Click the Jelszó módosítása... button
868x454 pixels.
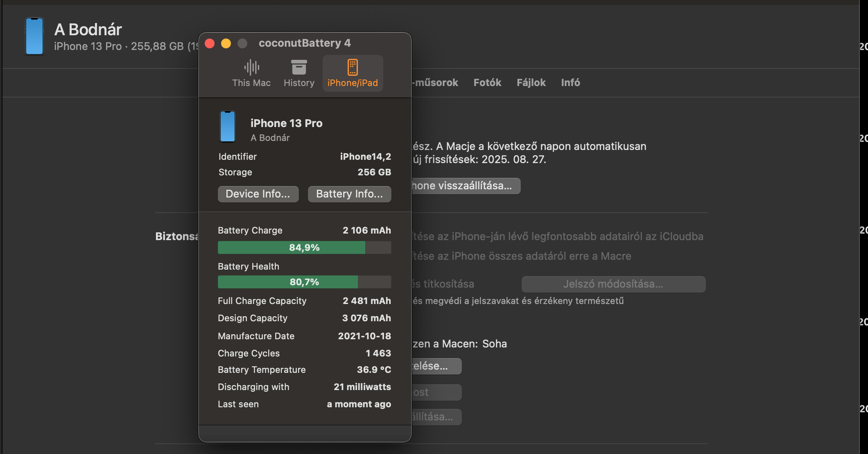pyautogui.click(x=613, y=284)
